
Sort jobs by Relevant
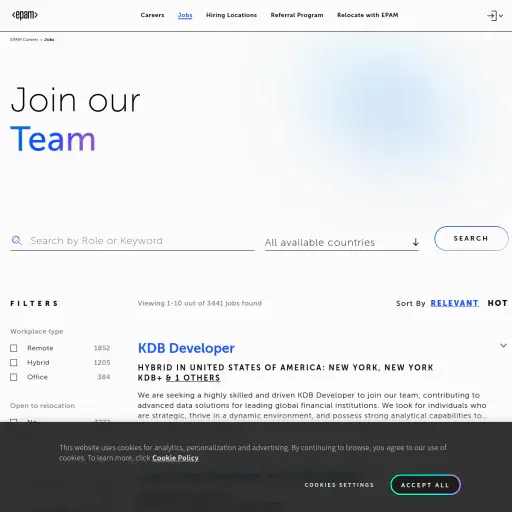(x=454, y=303)
